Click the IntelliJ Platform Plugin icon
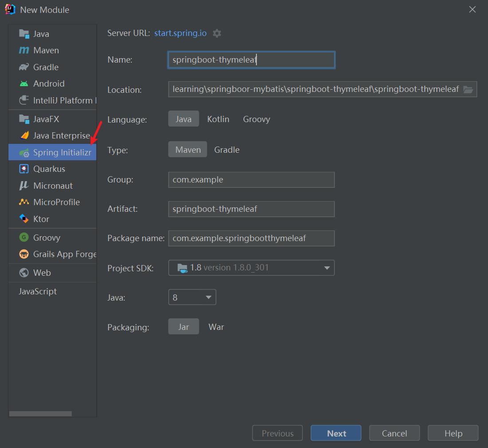This screenshot has width=488, height=448. tap(24, 100)
